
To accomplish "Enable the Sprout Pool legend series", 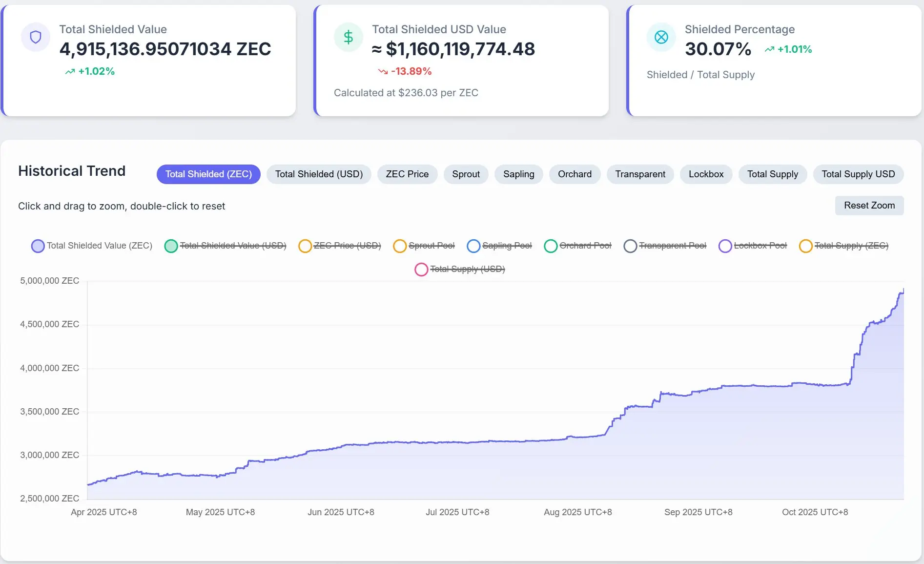I will point(424,246).
